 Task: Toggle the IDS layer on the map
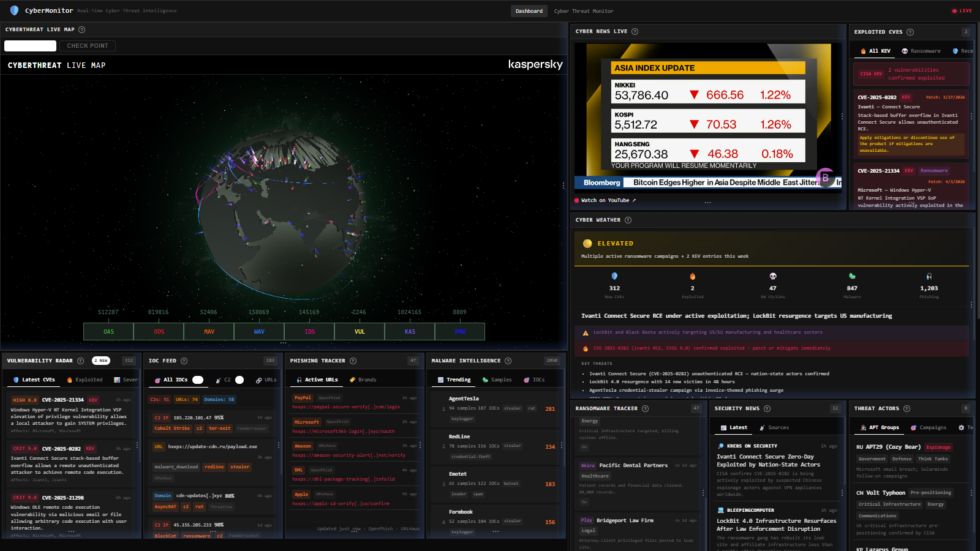[x=309, y=331]
